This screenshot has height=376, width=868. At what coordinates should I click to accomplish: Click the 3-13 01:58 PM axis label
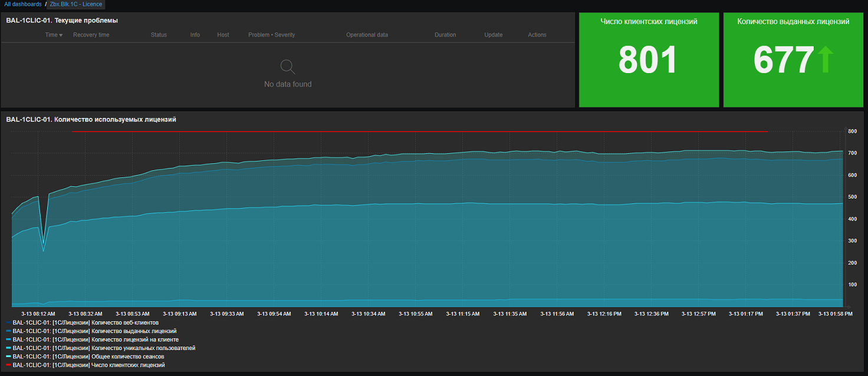click(835, 314)
